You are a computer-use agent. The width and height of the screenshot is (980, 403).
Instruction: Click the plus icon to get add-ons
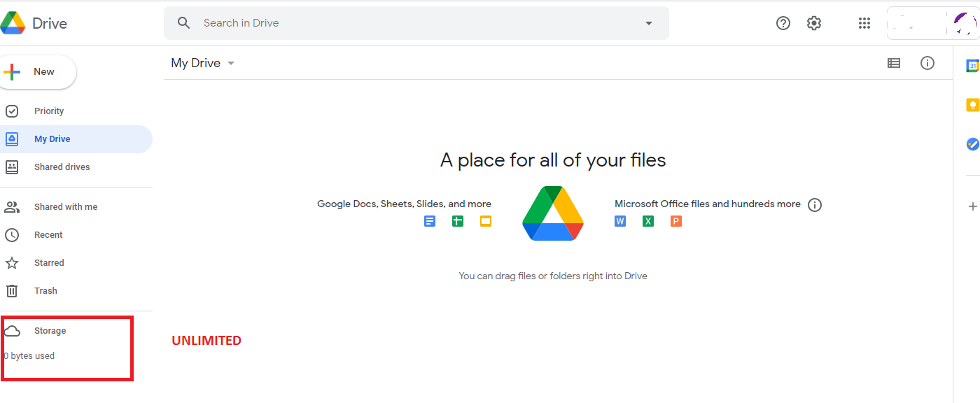(x=972, y=206)
